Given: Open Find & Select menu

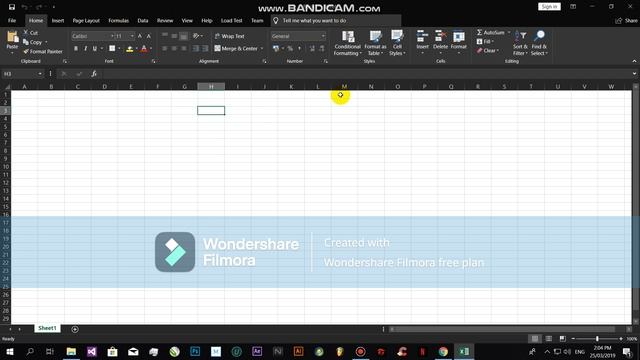Looking at the screenshot, I should 539,43.
